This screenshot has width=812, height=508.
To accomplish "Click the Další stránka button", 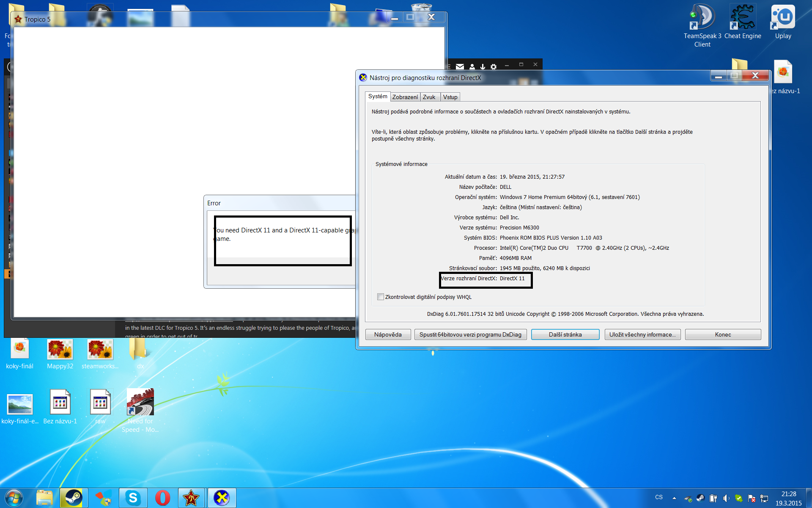I will point(565,334).
